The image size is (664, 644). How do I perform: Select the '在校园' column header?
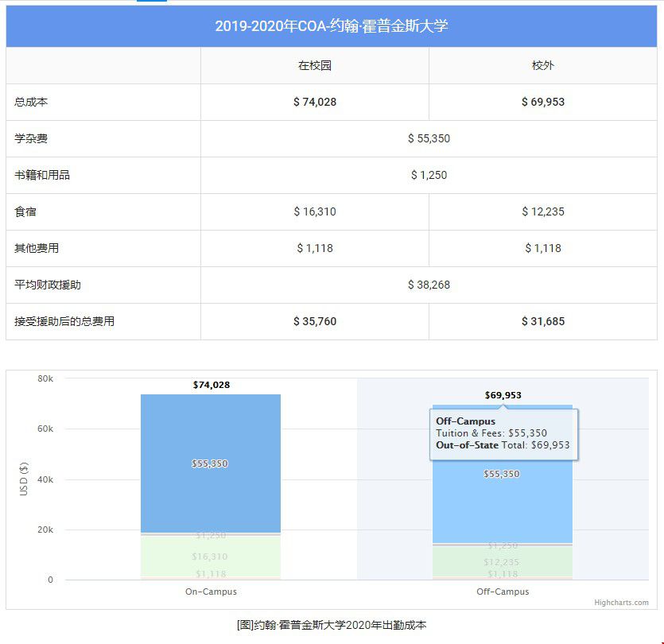(315, 66)
